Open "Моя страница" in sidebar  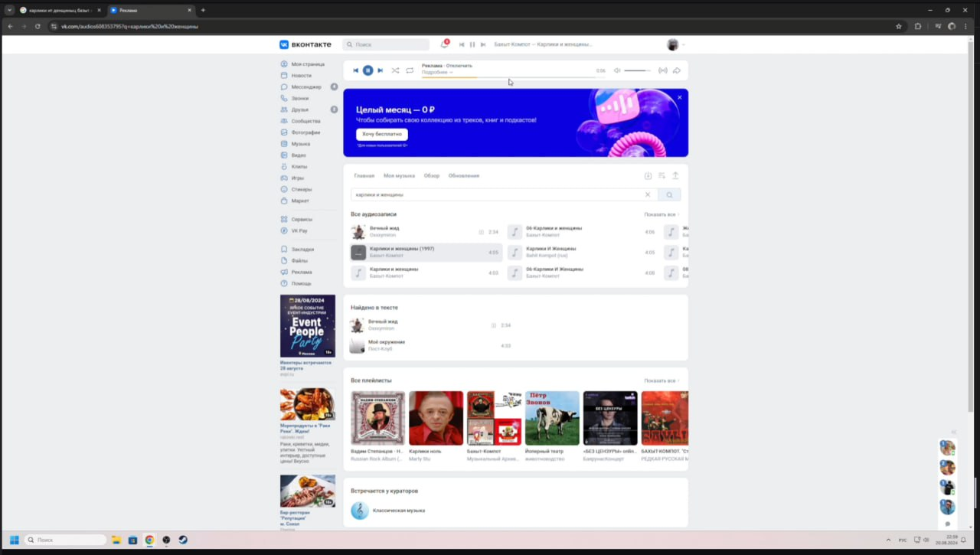(307, 64)
